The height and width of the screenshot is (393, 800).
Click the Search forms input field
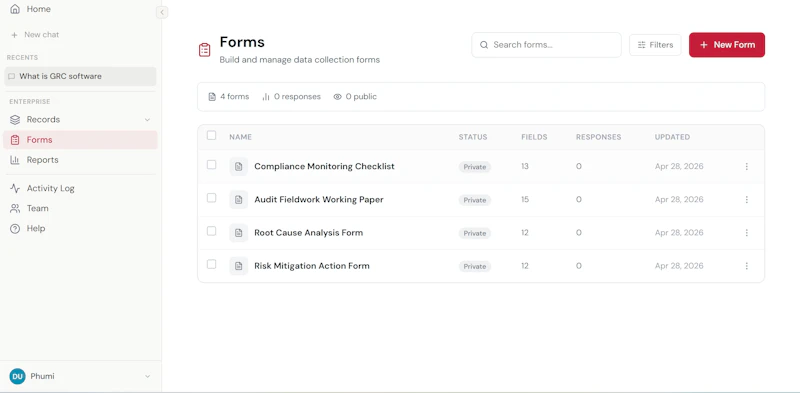(x=546, y=45)
